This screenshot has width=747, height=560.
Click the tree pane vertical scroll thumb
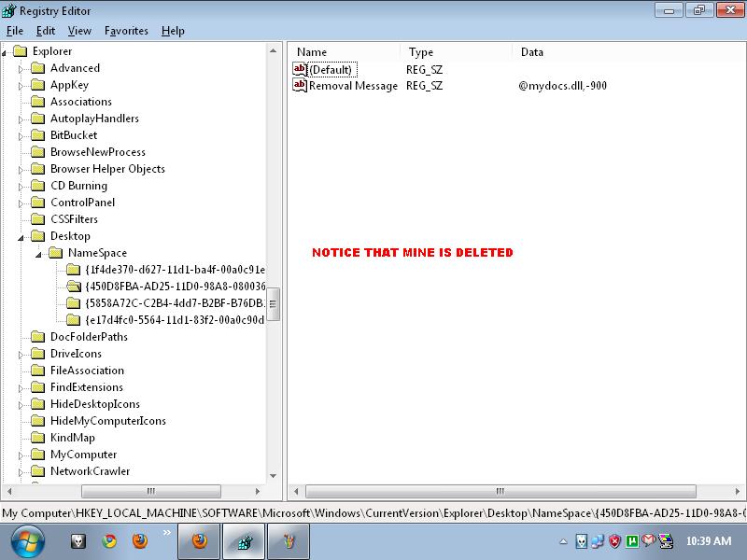[273, 304]
